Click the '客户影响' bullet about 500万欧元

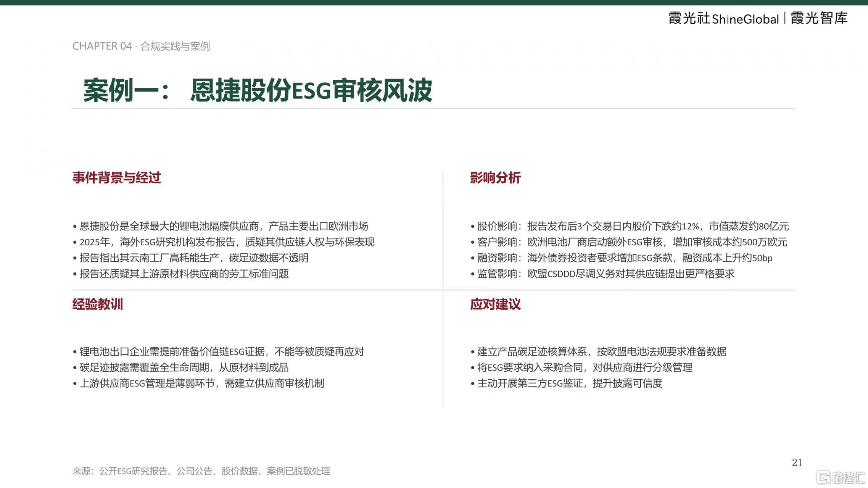[x=629, y=242]
